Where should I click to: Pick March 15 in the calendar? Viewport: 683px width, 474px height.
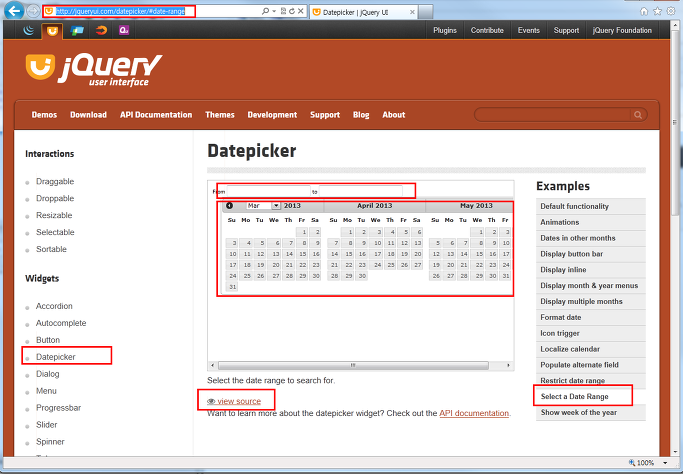coord(302,254)
